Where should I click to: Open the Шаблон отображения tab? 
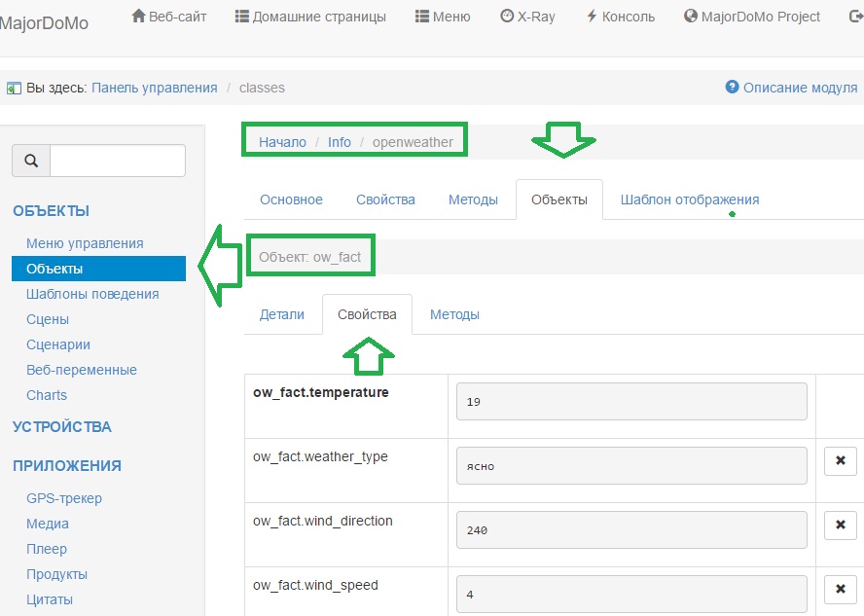click(690, 199)
